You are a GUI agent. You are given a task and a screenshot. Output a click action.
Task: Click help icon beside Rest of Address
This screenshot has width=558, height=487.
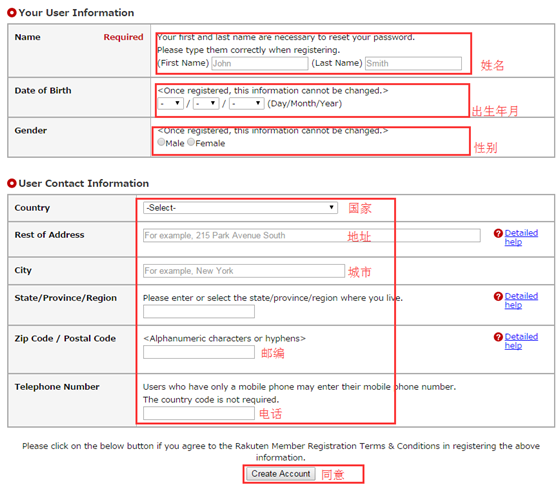click(x=498, y=234)
